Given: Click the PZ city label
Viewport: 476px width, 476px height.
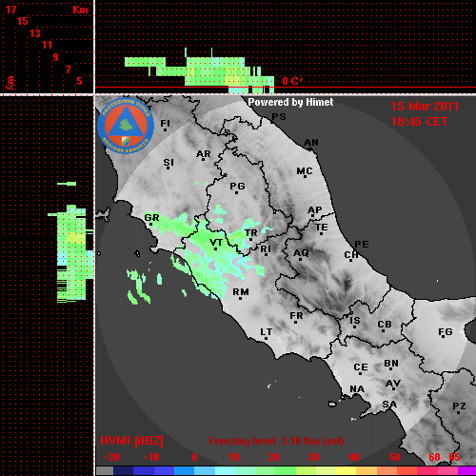Looking at the screenshot, I should [459, 407].
